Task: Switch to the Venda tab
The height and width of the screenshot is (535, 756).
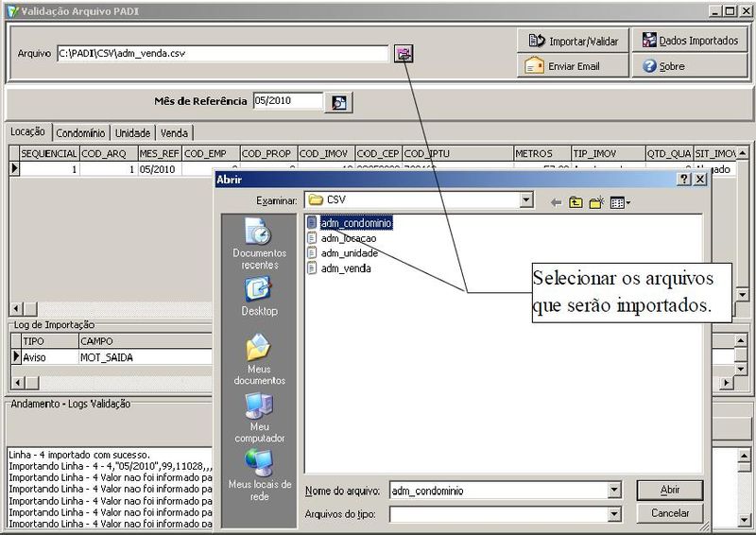Action: 174,133
